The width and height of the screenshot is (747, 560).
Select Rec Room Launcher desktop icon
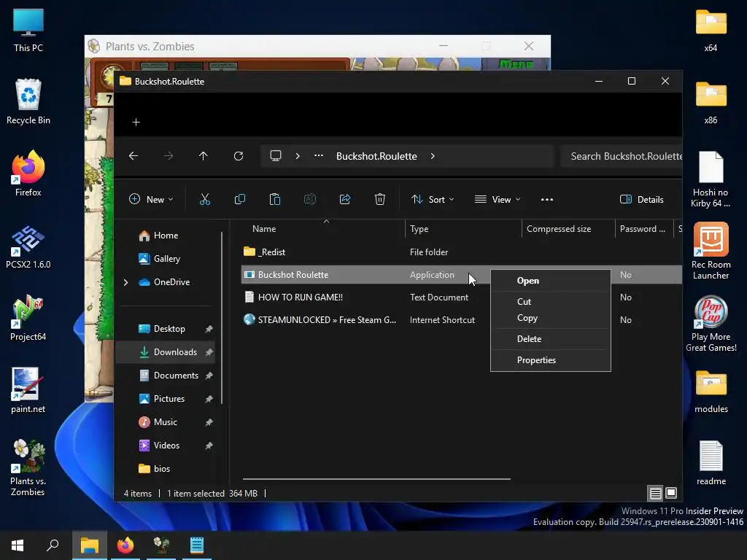coord(711,251)
